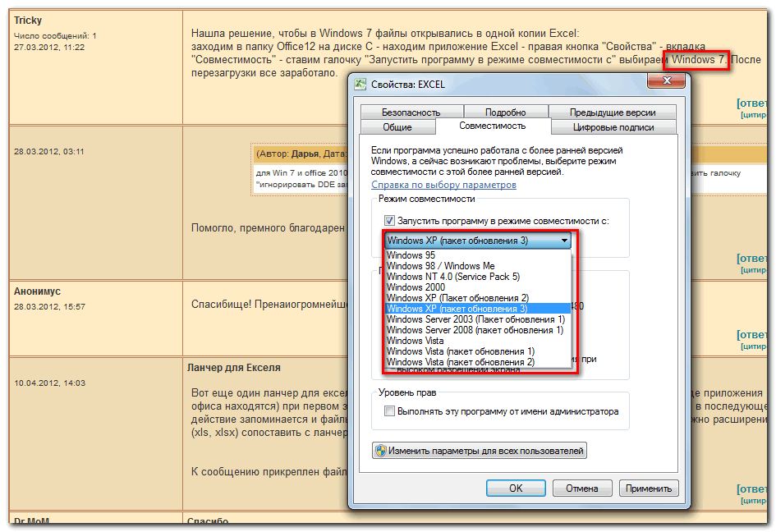This screenshot has width=776, height=532.
Task: Select Windows Server 2008 (пакет обновления 1)
Action: 478,330
